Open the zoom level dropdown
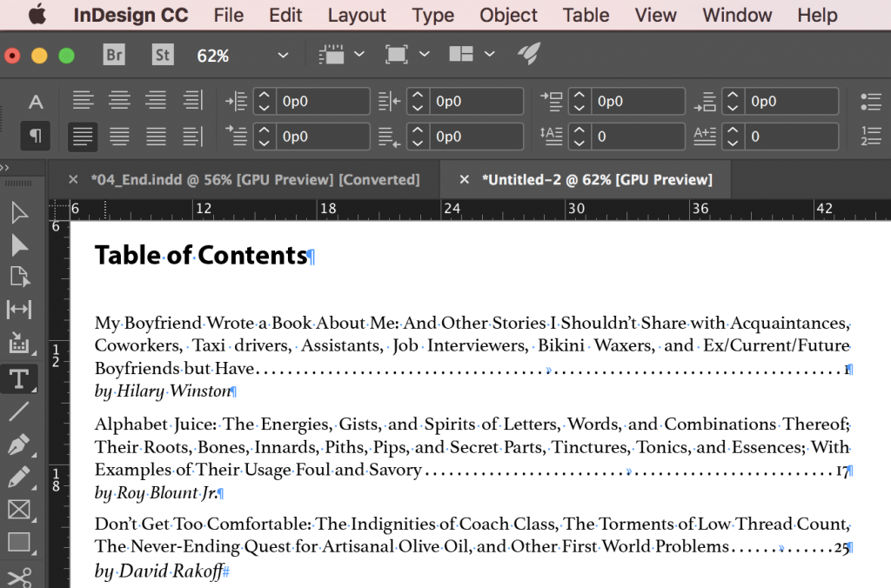Screen dimensions: 891x588 (283, 55)
